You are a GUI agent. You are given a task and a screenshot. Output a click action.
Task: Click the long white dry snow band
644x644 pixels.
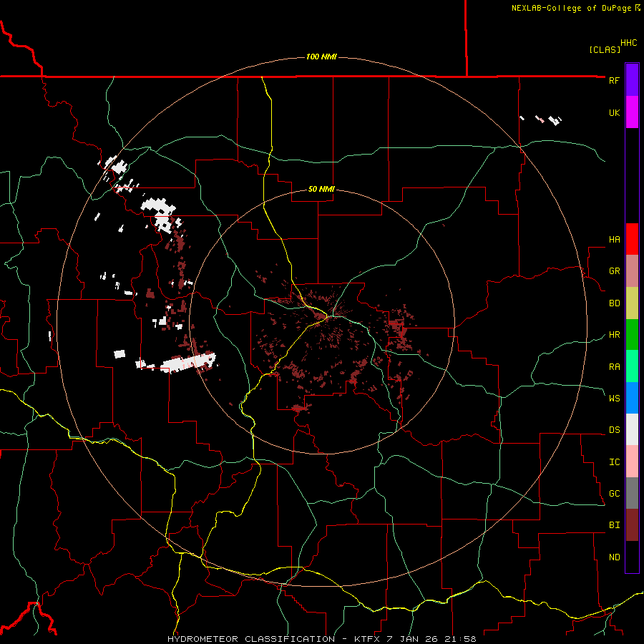point(188,363)
